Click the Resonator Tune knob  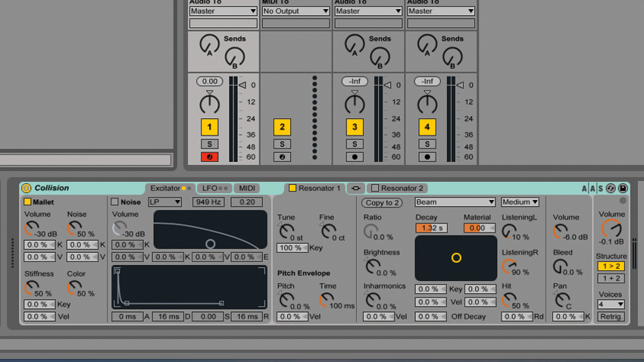[x=286, y=232]
